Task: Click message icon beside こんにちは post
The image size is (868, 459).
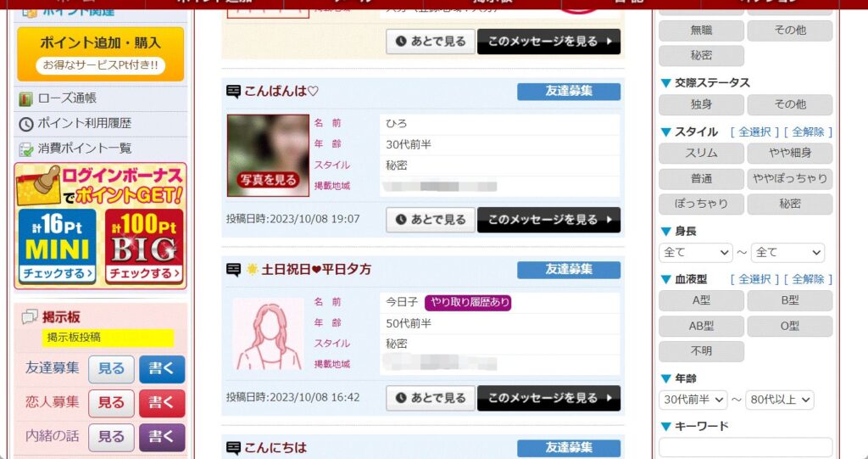Action: pyautogui.click(x=234, y=448)
